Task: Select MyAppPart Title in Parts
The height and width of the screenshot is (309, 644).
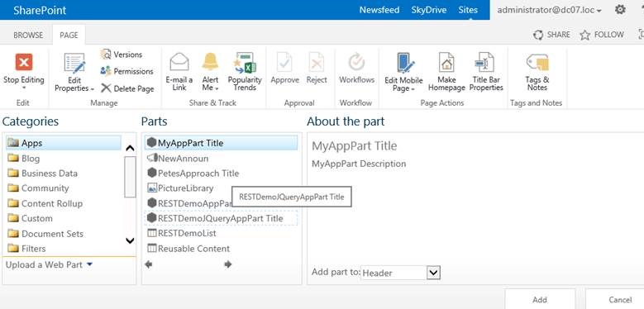Action: click(221, 143)
